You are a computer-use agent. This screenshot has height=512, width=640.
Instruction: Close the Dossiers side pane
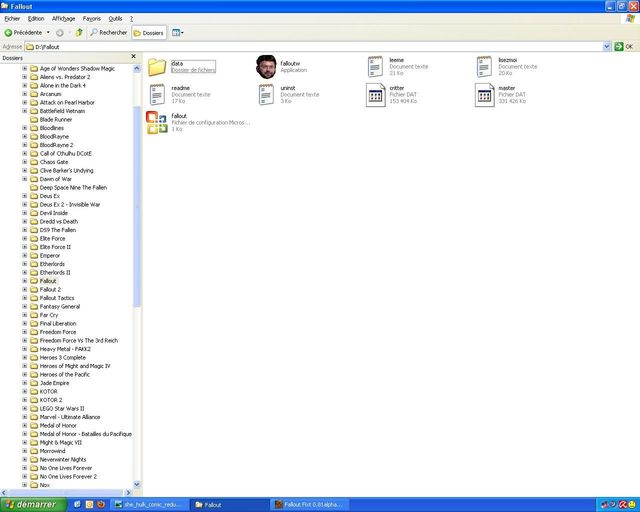tap(133, 56)
